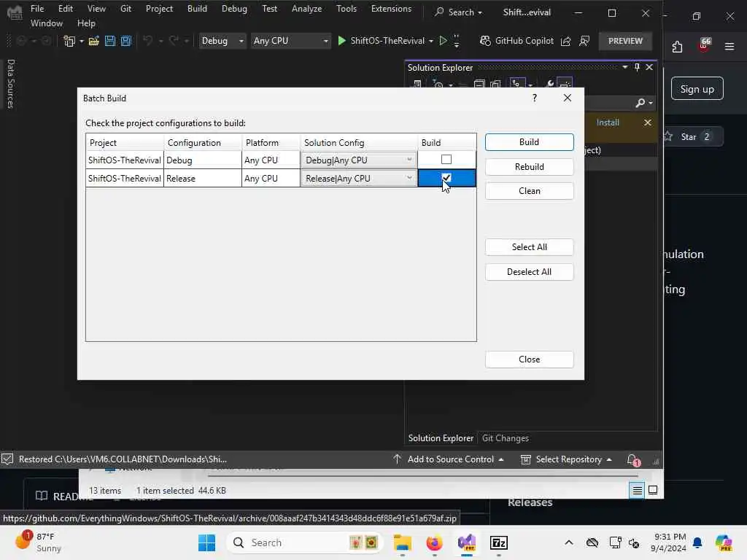Click the Install link in notification bar
747x560 pixels.
click(608, 122)
